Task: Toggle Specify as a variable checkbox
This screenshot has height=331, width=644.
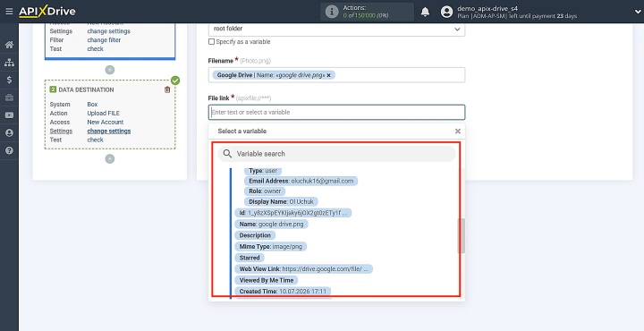Action: (x=211, y=42)
